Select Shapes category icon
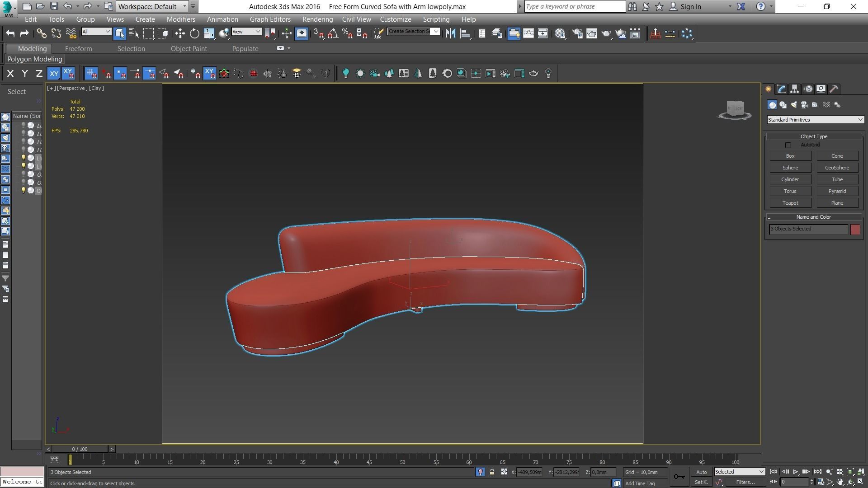Image resolution: width=868 pixels, height=488 pixels. click(783, 105)
